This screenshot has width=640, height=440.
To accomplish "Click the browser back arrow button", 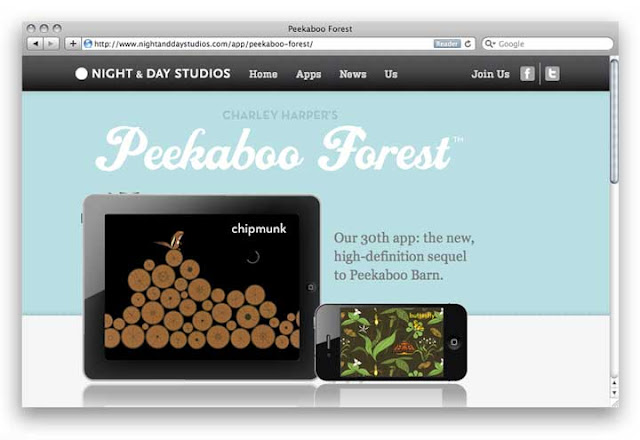I will pyautogui.click(x=36, y=44).
